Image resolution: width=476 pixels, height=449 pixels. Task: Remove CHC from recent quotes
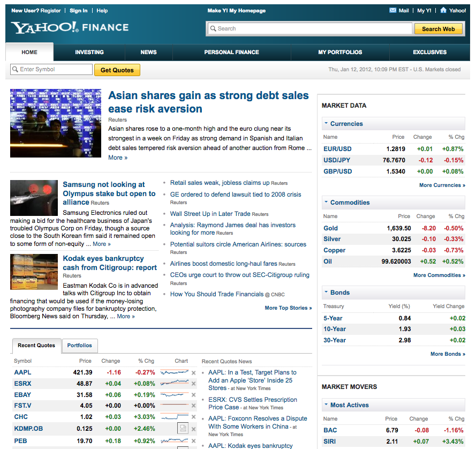coord(194,417)
